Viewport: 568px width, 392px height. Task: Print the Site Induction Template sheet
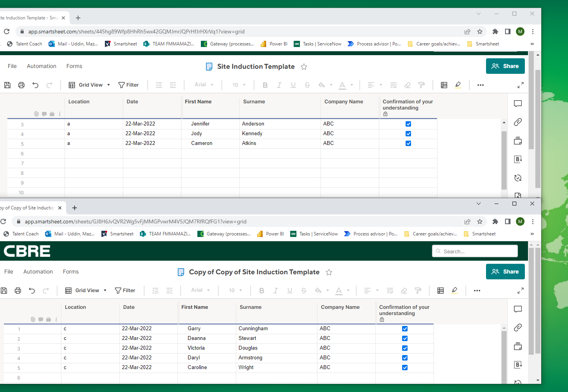point(21,85)
